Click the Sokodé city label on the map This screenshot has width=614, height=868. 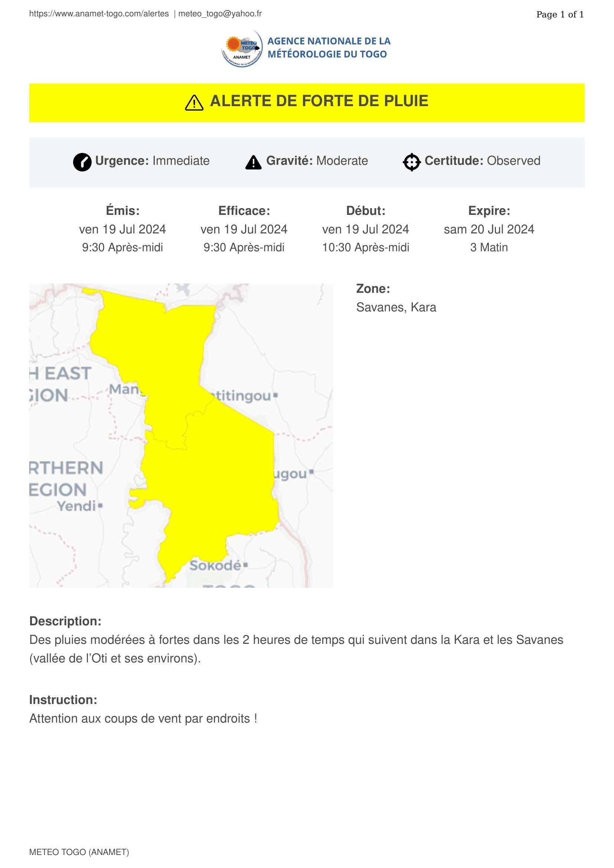(215, 566)
